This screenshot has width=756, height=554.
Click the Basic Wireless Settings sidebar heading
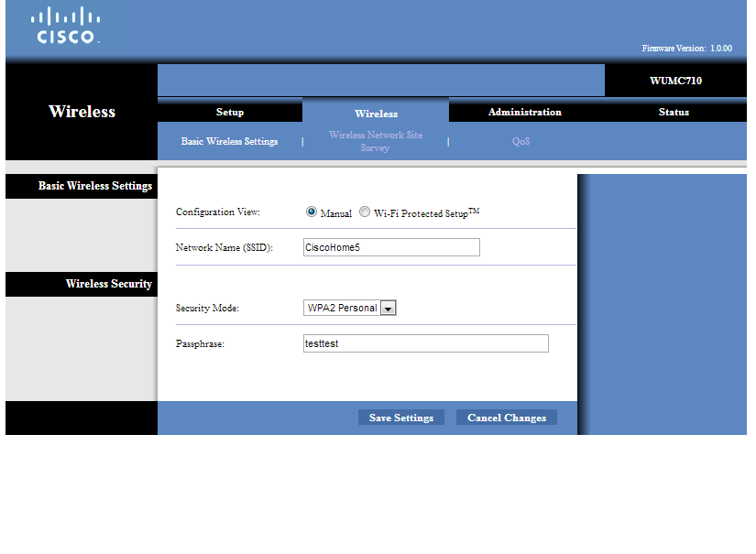coord(95,186)
